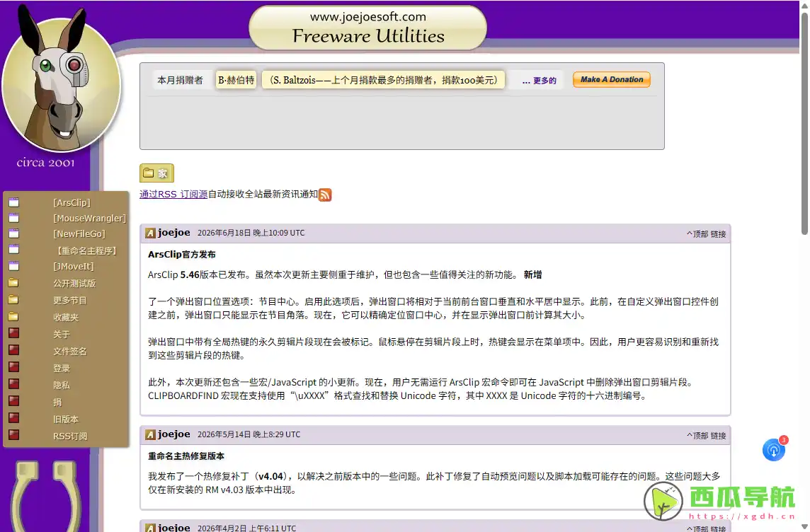The height and width of the screenshot is (532, 810).
Task: Click the window icon beside 【重命名主程序】
Action: coord(14,250)
